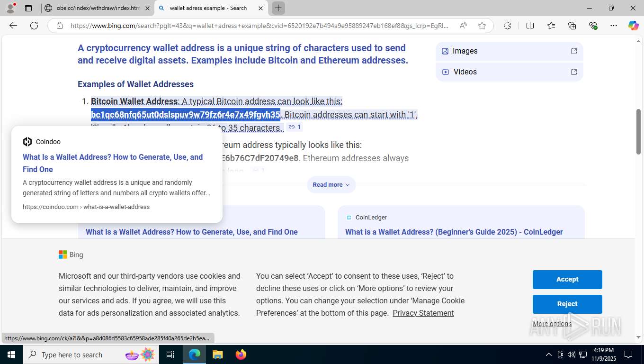The width and height of the screenshot is (644, 364).
Task: Open the Coindoo card 'What Is a Wallet Address' link
Action: (x=192, y=232)
